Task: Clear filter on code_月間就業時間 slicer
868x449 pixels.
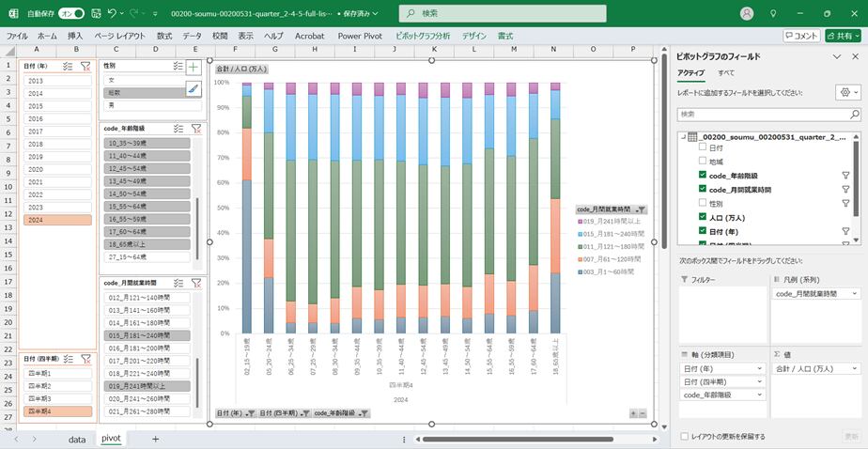Action: tap(196, 283)
